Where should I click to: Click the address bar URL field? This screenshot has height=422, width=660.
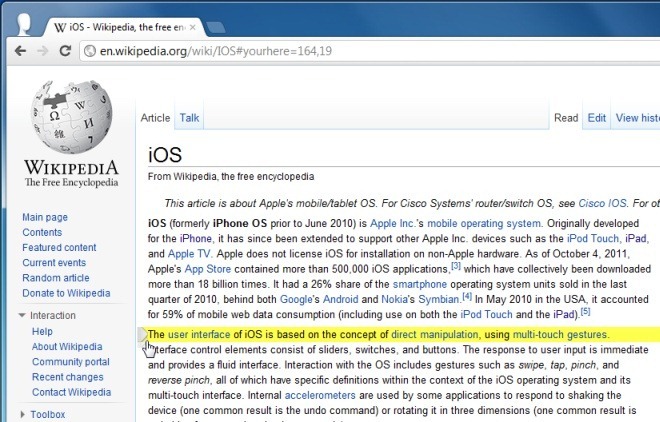370,51
